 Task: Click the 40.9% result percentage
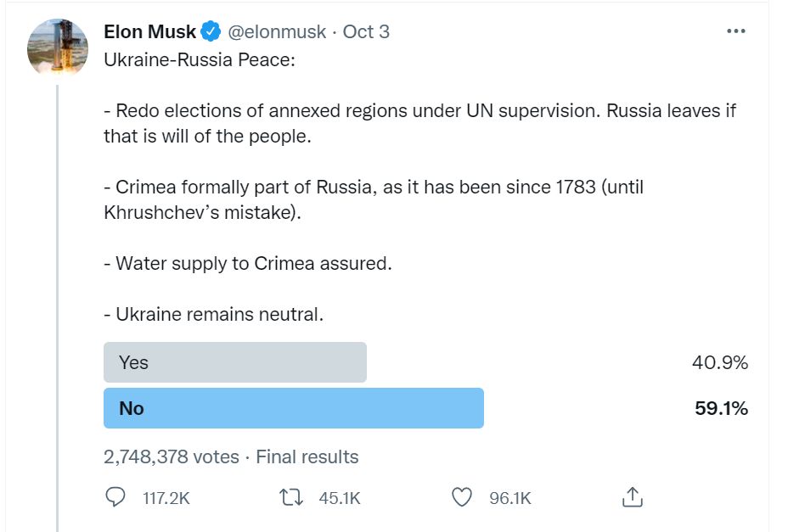coord(720,362)
